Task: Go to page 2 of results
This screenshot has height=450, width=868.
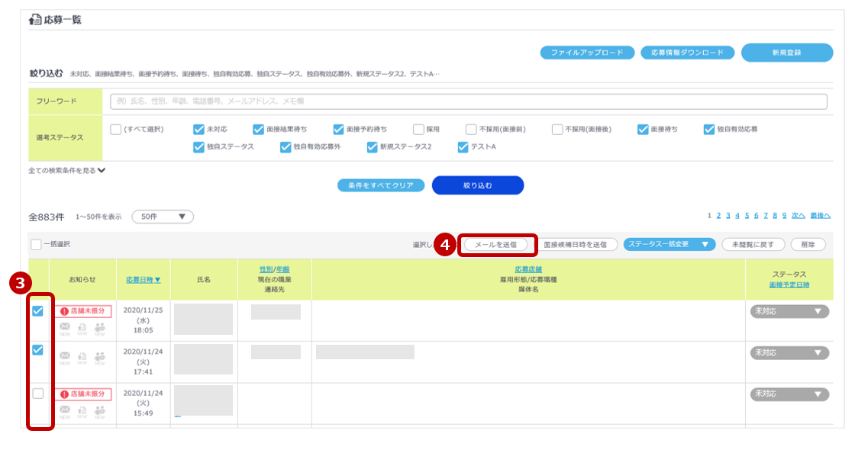Action: (718, 216)
